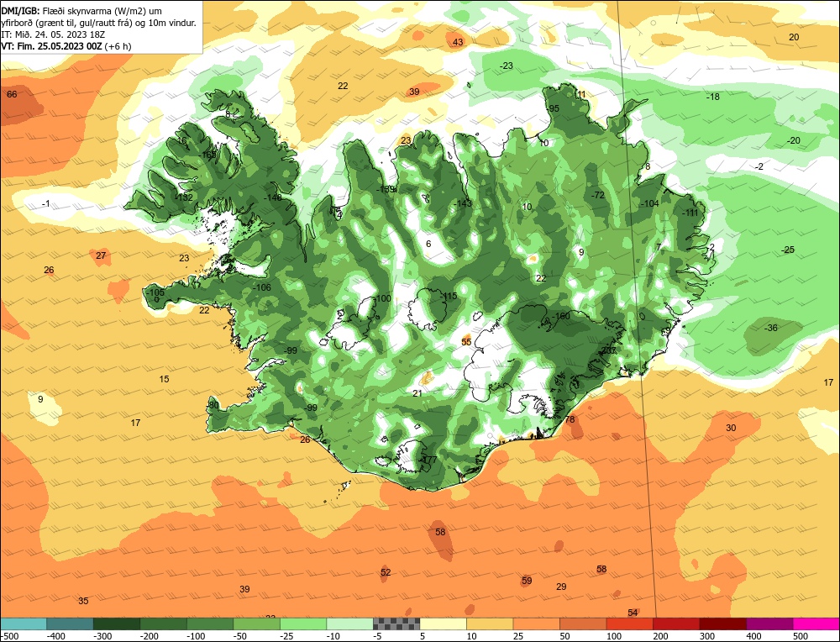The width and height of the screenshot is (840, 642).
Task: Point at the '-18' value in the northeast
Action: (712, 97)
